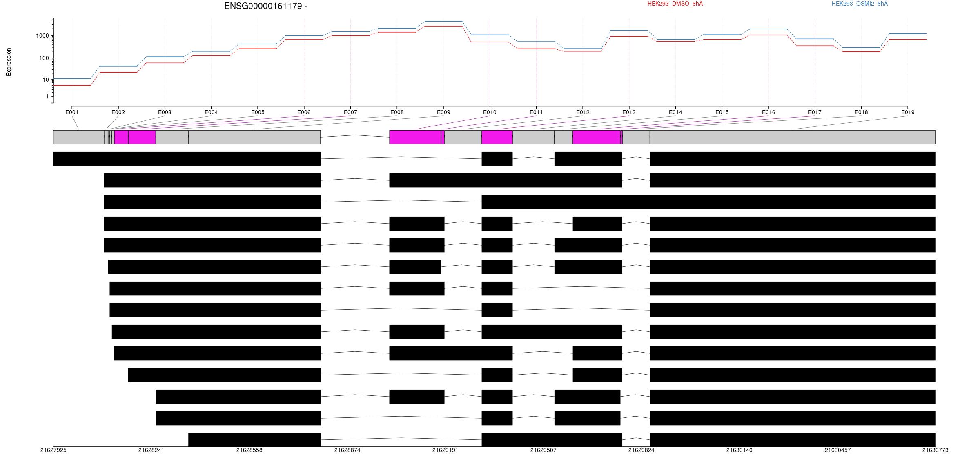Click exon label E010

pos(490,112)
